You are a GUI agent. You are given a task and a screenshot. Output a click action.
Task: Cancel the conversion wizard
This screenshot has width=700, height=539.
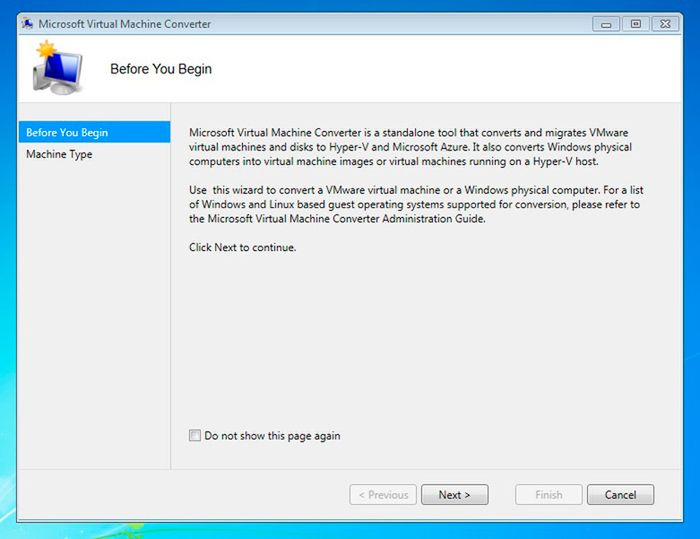[x=621, y=495]
